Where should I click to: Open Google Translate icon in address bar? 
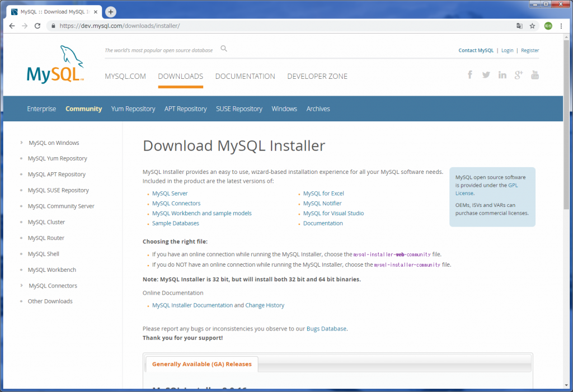coord(519,26)
